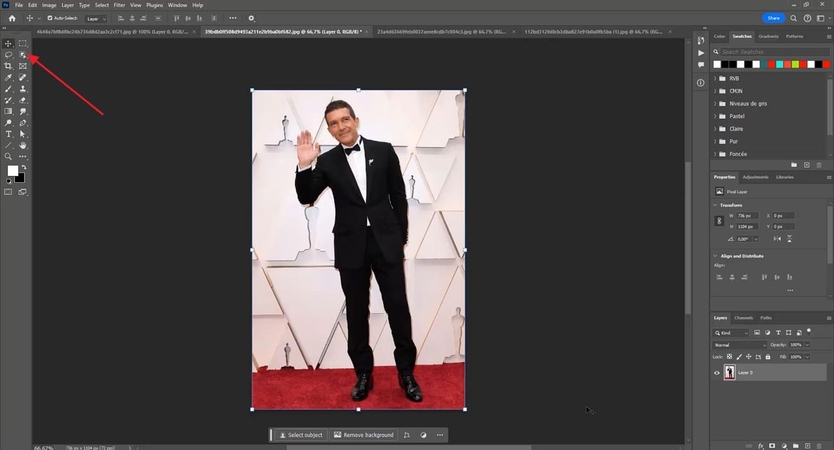Select the Brush tool
Image resolution: width=834 pixels, height=450 pixels.
[x=8, y=89]
